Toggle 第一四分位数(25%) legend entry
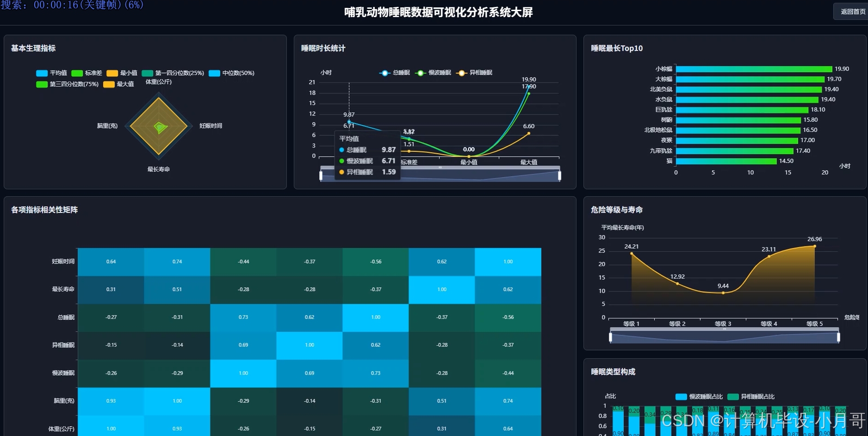The height and width of the screenshot is (436, 868). click(173, 73)
